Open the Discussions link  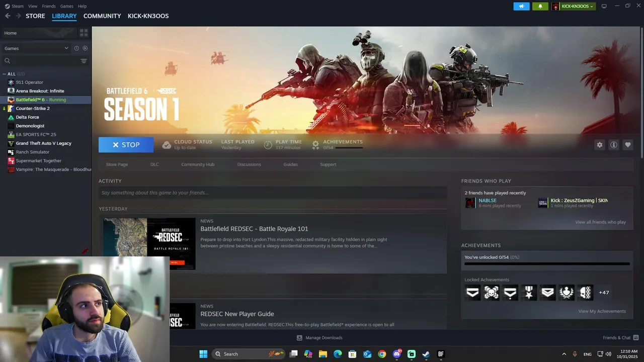click(249, 164)
